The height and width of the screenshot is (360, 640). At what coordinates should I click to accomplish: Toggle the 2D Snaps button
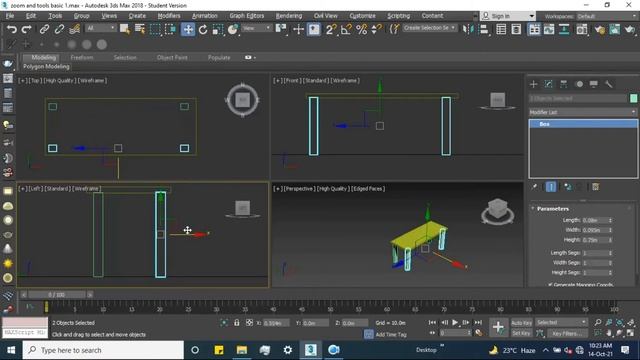(x=331, y=29)
